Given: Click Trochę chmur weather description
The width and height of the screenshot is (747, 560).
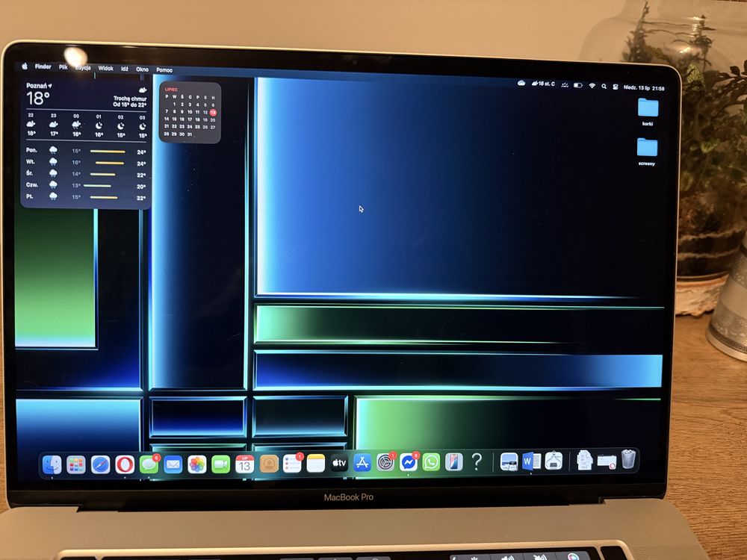Looking at the screenshot, I should (x=130, y=99).
